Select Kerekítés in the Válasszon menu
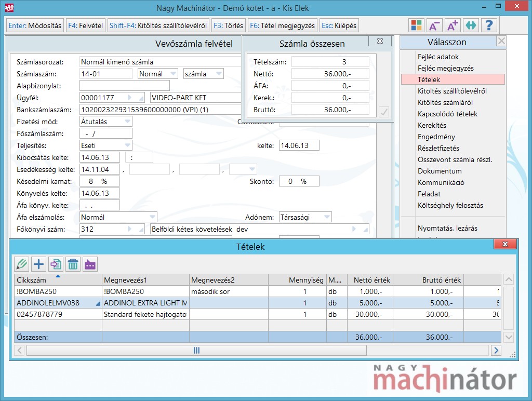 pos(432,125)
